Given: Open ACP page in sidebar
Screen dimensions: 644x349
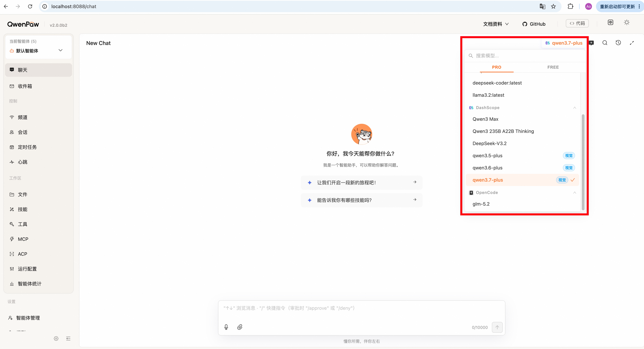Looking at the screenshot, I should (x=39, y=254).
